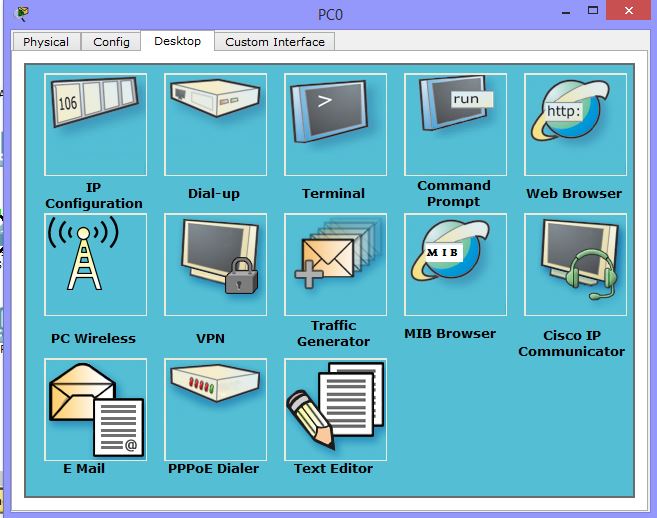Click the Packet Tracer icon in title bar
This screenshot has height=518, width=657.
point(22,14)
